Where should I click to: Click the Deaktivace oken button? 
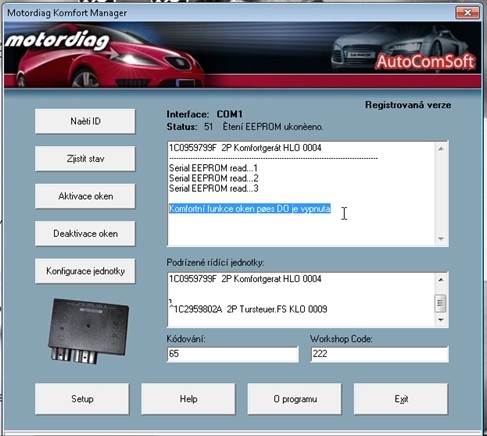point(85,234)
